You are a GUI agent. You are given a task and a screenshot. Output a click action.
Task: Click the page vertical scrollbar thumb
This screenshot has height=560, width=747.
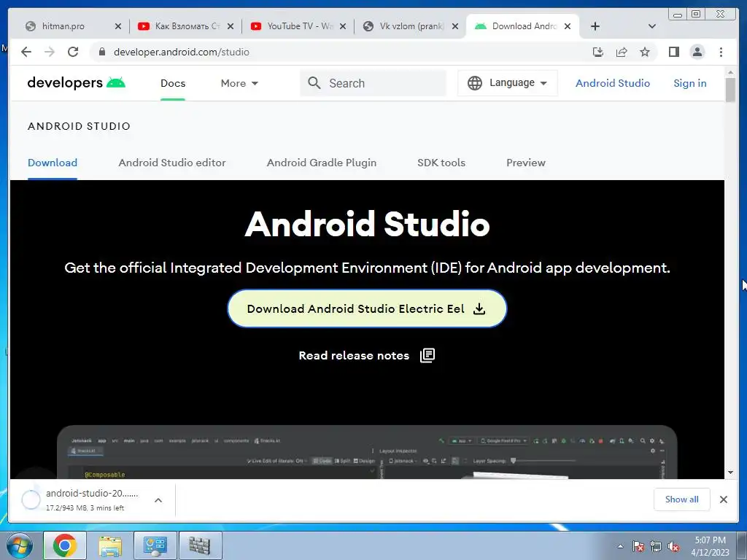pos(730,89)
